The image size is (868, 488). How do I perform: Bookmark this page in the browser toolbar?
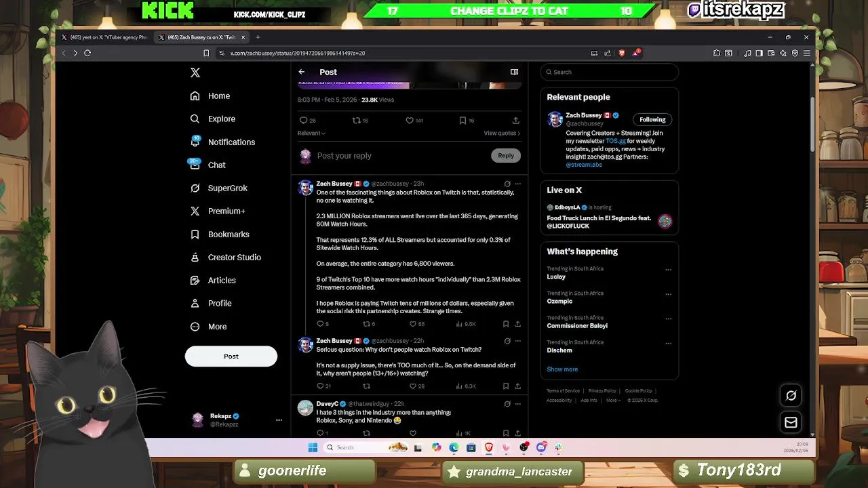(206, 53)
